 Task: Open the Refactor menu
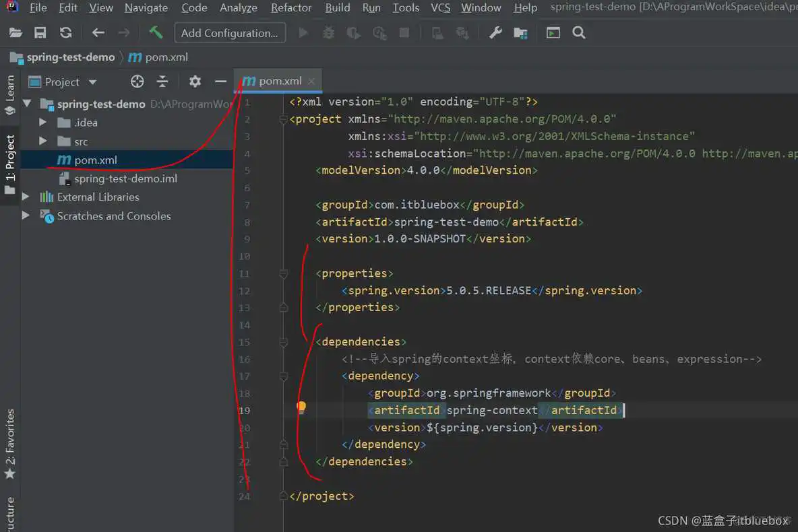(x=291, y=7)
